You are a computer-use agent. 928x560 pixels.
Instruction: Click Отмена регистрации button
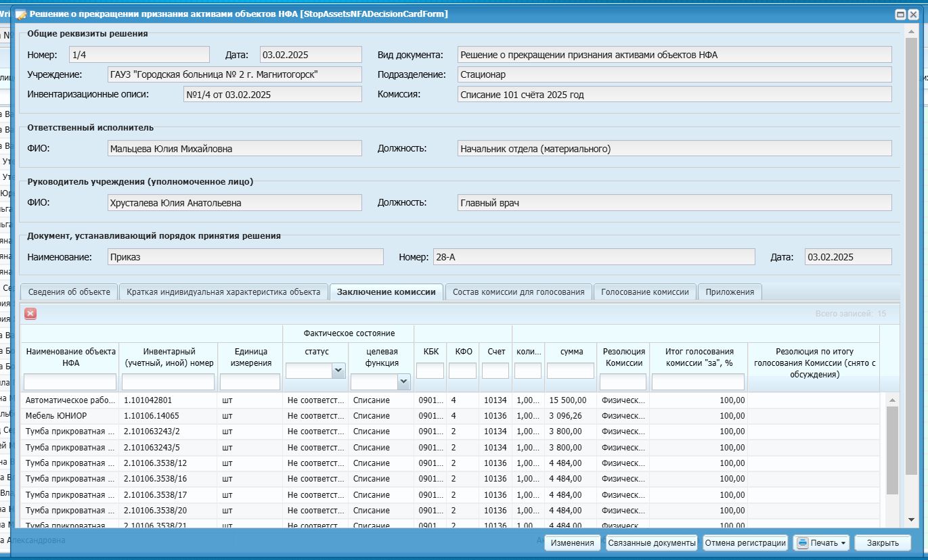click(x=745, y=543)
